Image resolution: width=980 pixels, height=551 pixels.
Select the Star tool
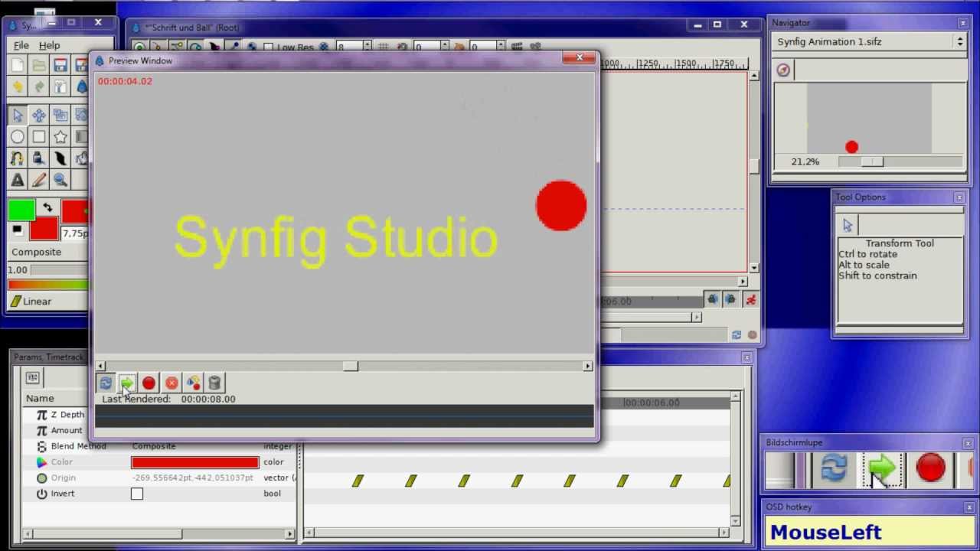pyautogui.click(x=60, y=137)
